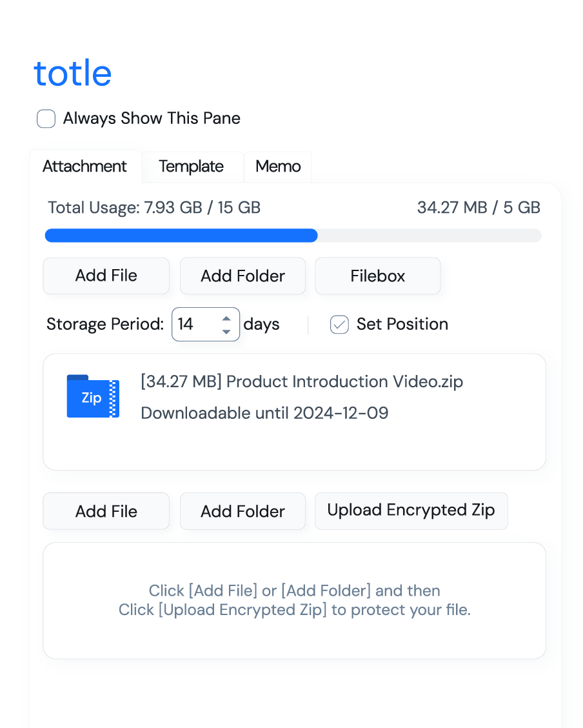Click the Storage Period days input field
Viewport: 583px width, 728px height.
(193, 324)
